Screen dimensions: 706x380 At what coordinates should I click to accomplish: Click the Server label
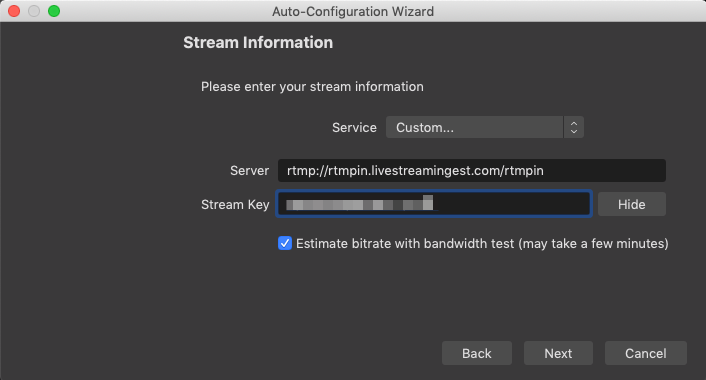coord(249,171)
